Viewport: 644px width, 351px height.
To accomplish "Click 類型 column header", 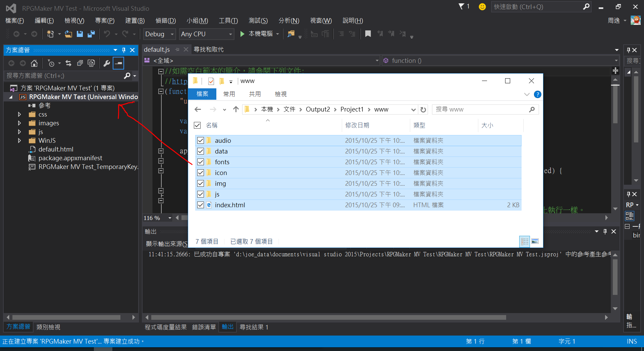I will tap(419, 125).
